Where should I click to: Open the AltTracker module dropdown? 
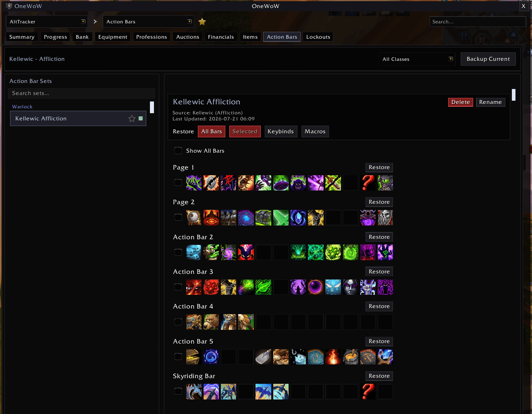[47, 22]
